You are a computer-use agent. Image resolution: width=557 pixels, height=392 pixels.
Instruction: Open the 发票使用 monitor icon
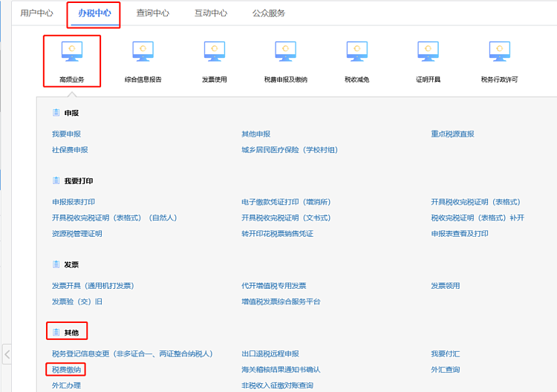click(215, 51)
